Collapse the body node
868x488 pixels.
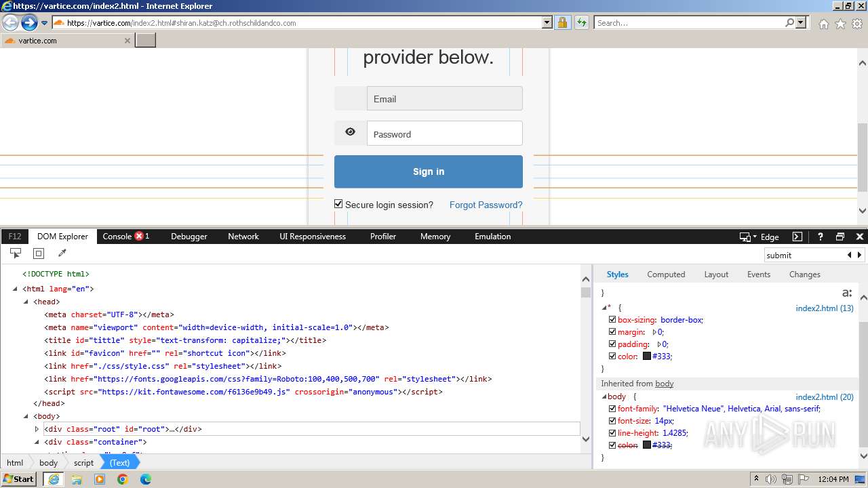(26, 416)
